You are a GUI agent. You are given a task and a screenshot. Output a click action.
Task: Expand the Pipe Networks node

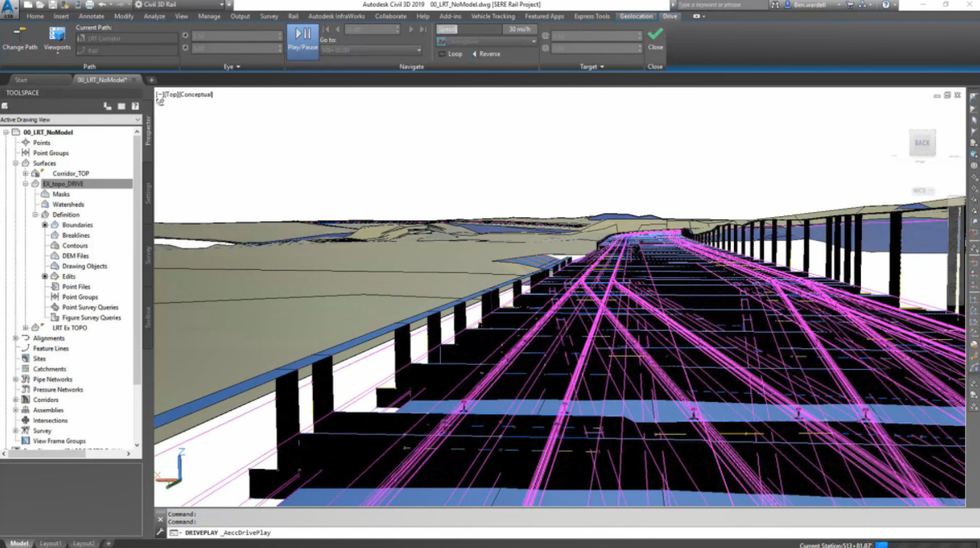16,380
